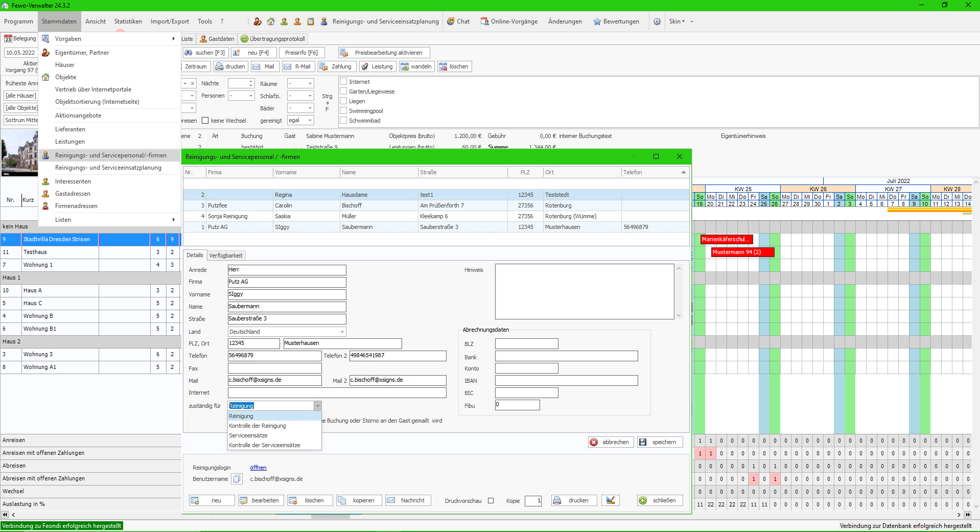Click the Nächte stepper field
The height and width of the screenshot is (532, 980).
tap(241, 83)
